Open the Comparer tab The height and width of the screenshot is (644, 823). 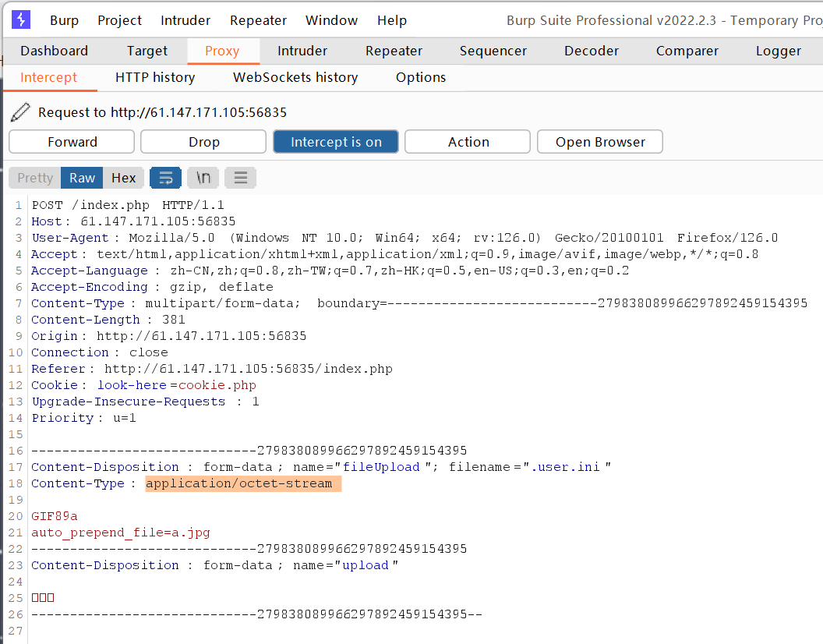tap(687, 51)
